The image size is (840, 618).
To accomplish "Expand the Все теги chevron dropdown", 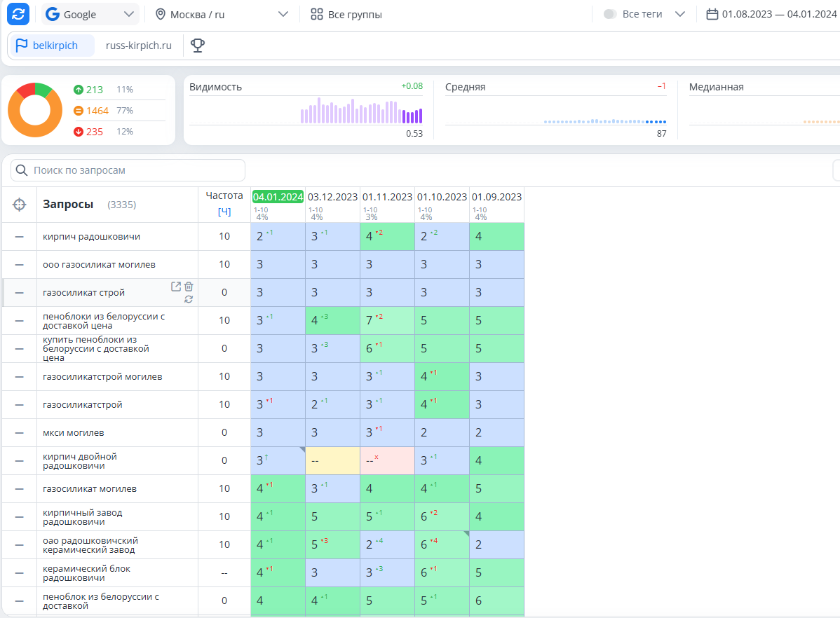I will click(x=680, y=15).
